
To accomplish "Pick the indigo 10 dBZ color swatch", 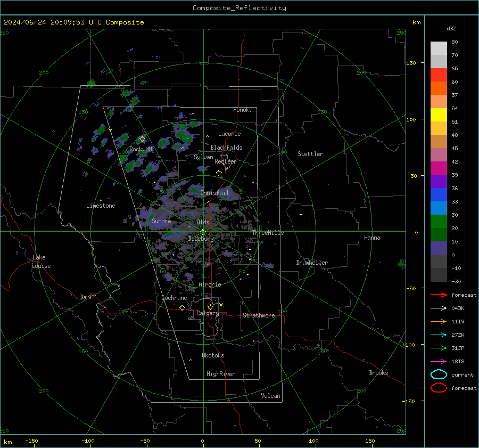I will pos(439,248).
